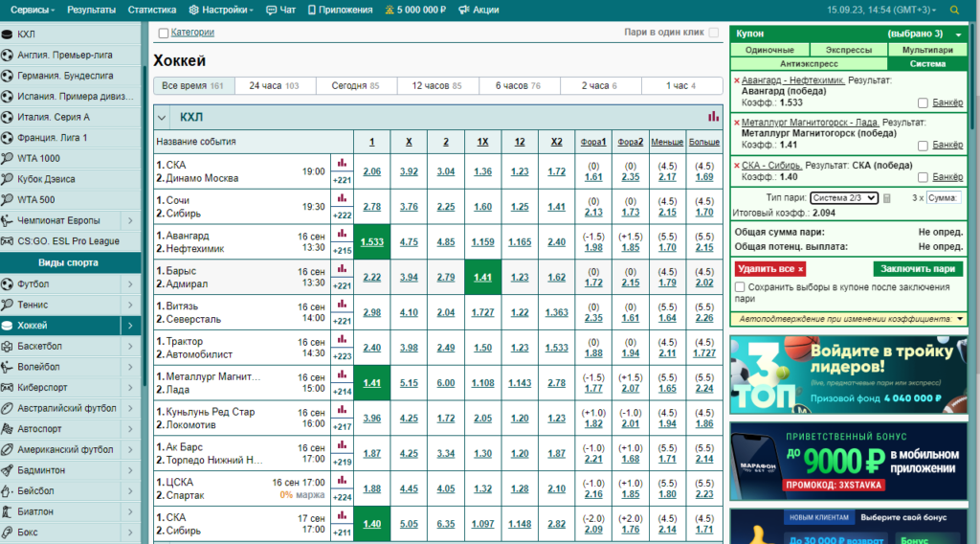Open 9000 ₽ welcome bonus banner

[x=848, y=462]
